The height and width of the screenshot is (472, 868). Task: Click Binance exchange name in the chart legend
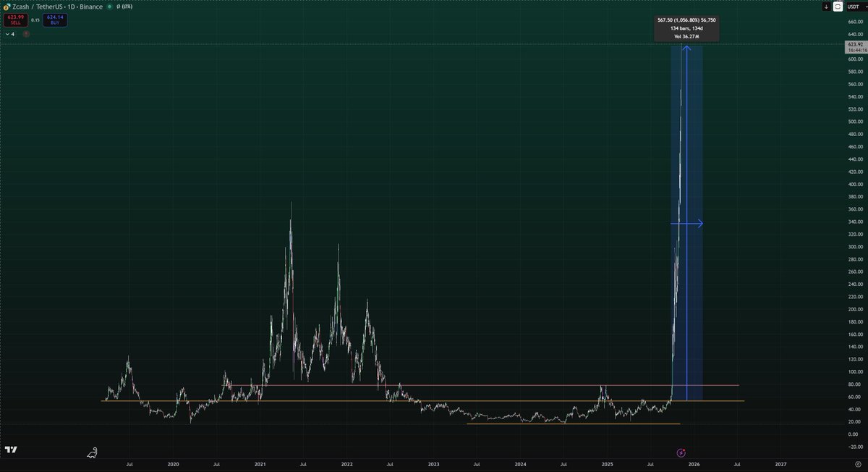click(90, 7)
